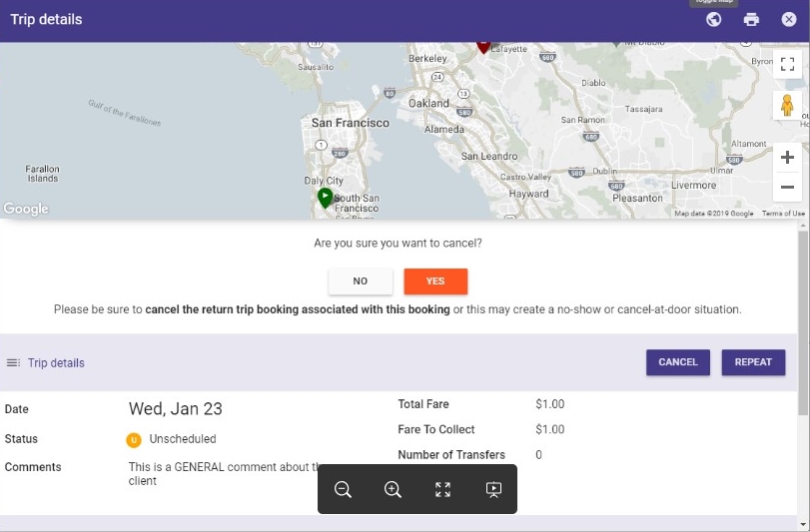The width and height of the screenshot is (810, 532).
Task: Zoom out on the map
Action: (x=787, y=187)
